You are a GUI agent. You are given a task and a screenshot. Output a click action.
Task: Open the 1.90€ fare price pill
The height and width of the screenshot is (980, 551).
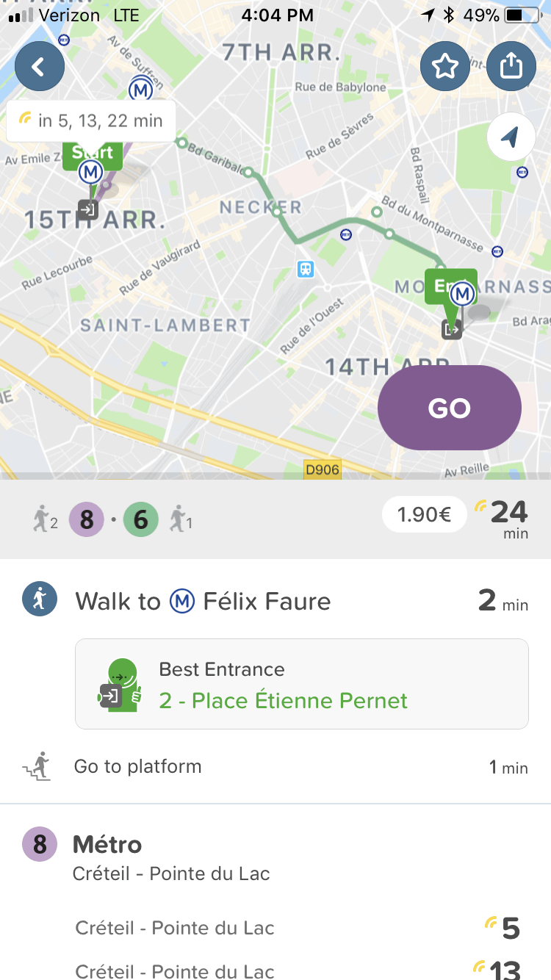424,516
